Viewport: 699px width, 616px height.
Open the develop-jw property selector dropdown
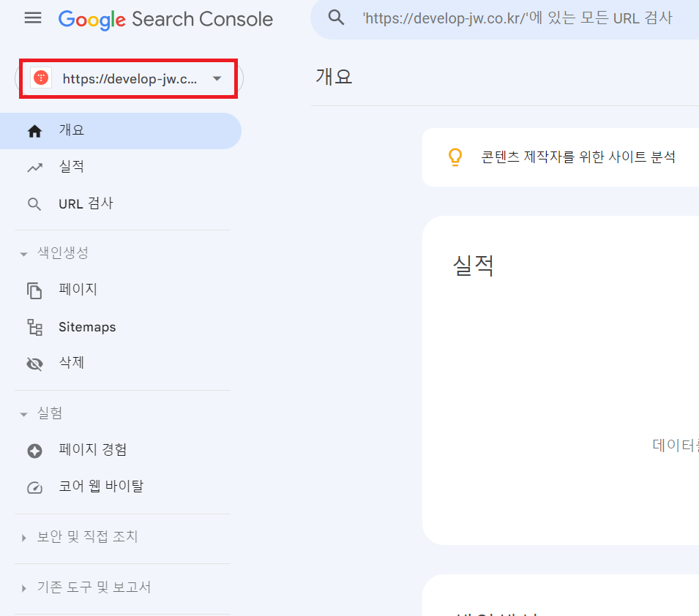129,78
